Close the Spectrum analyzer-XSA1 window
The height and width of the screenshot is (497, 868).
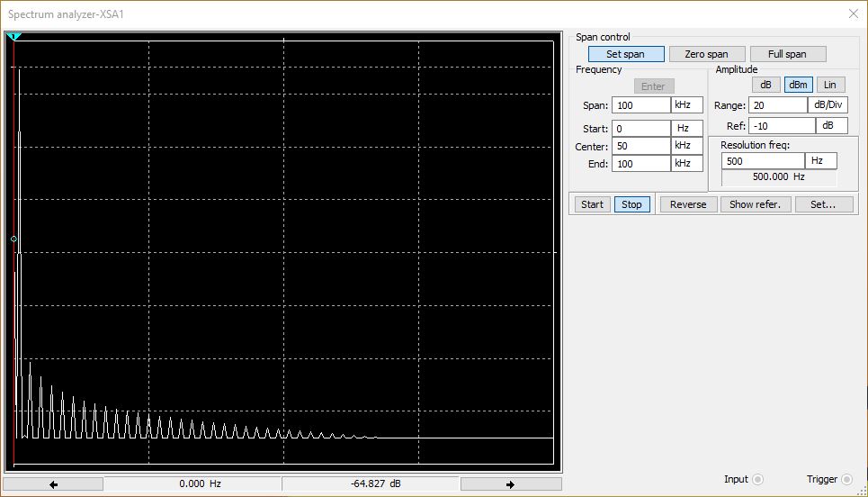(x=854, y=14)
